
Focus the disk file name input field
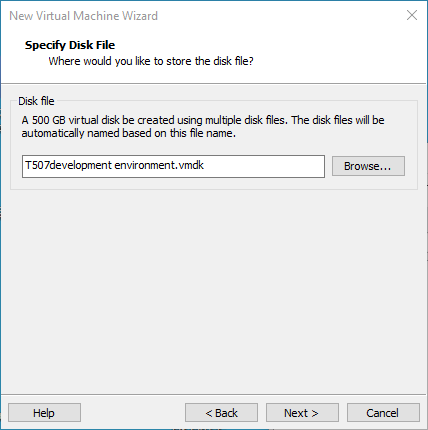tap(173, 166)
